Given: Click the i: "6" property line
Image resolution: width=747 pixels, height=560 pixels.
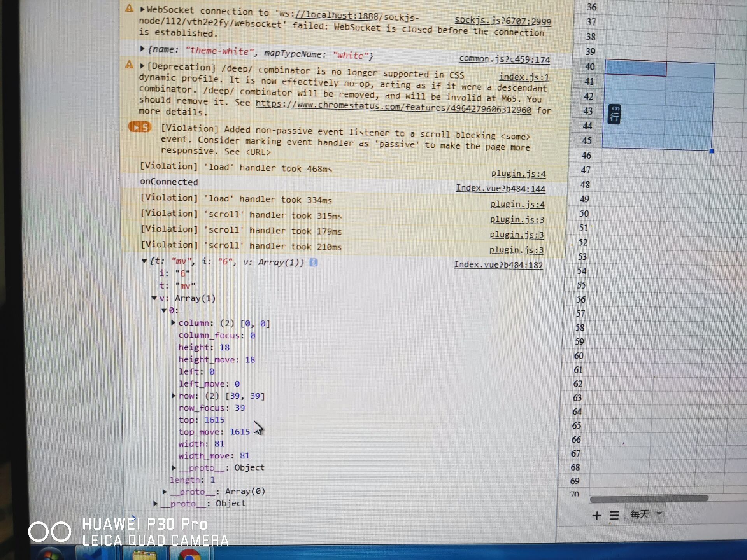Looking at the screenshot, I should (174, 273).
